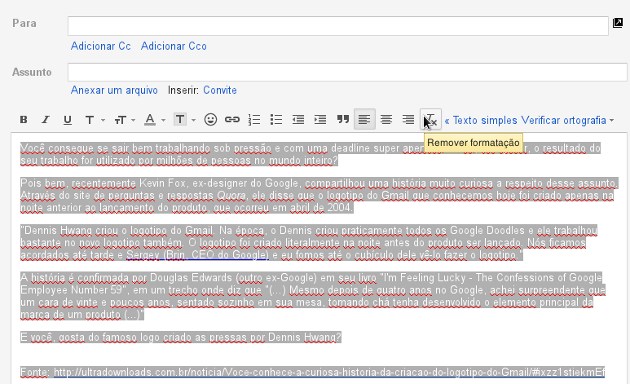Open compose in new window icon
The height and width of the screenshot is (384, 630).
coord(618,23)
